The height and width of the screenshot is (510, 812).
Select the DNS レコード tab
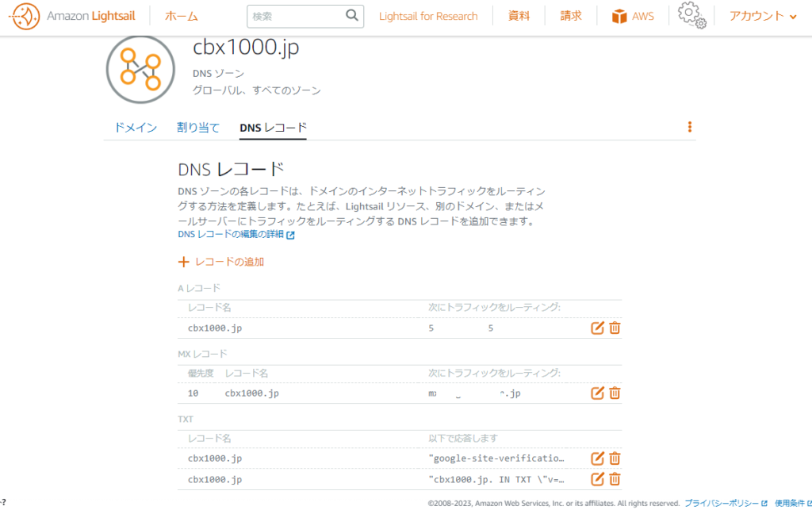(274, 128)
